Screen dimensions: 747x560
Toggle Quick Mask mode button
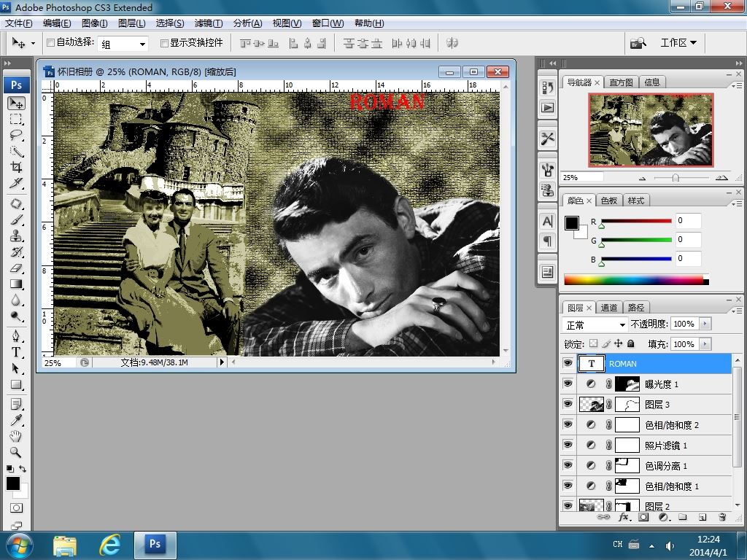click(16, 507)
